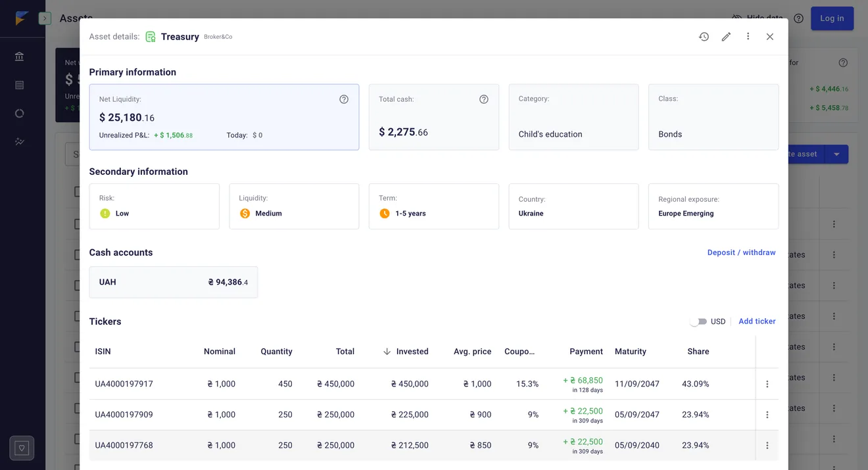Image resolution: width=868 pixels, height=470 pixels.
Task: Sort table by ISIN column header
Action: click(x=103, y=352)
